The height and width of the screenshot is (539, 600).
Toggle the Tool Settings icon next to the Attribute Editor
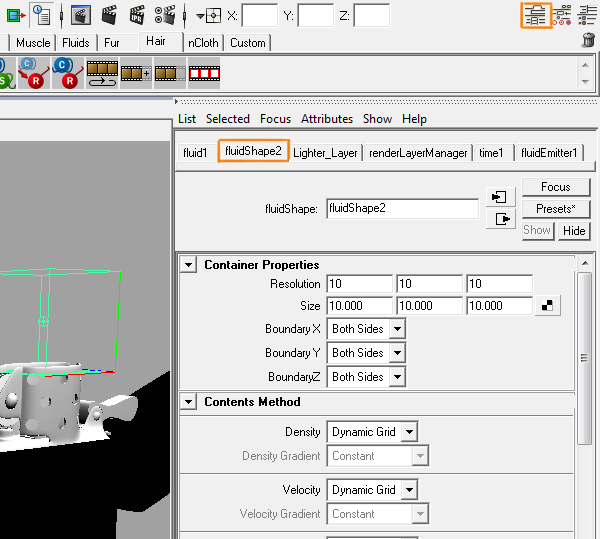click(562, 15)
